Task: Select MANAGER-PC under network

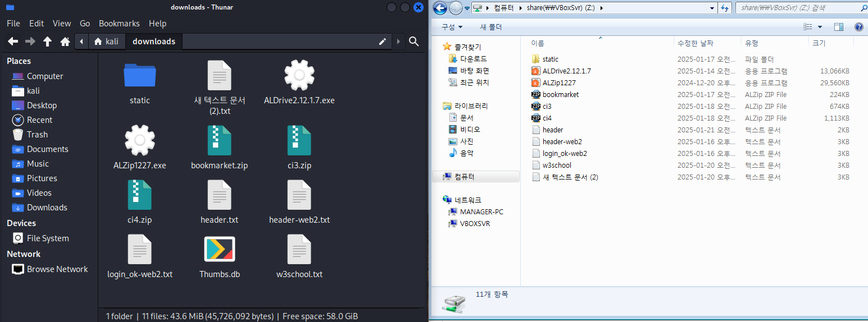Action: 475,212
